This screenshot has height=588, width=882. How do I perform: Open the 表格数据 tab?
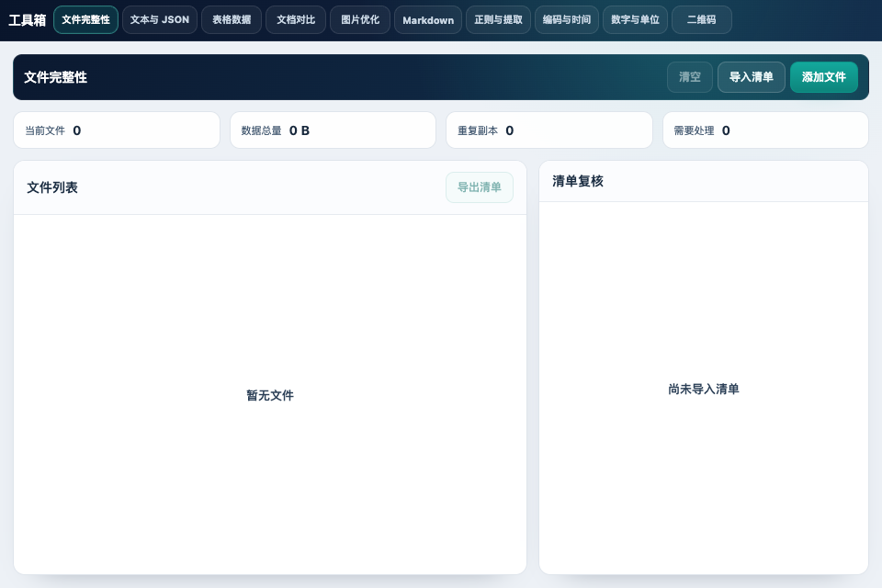(x=232, y=19)
